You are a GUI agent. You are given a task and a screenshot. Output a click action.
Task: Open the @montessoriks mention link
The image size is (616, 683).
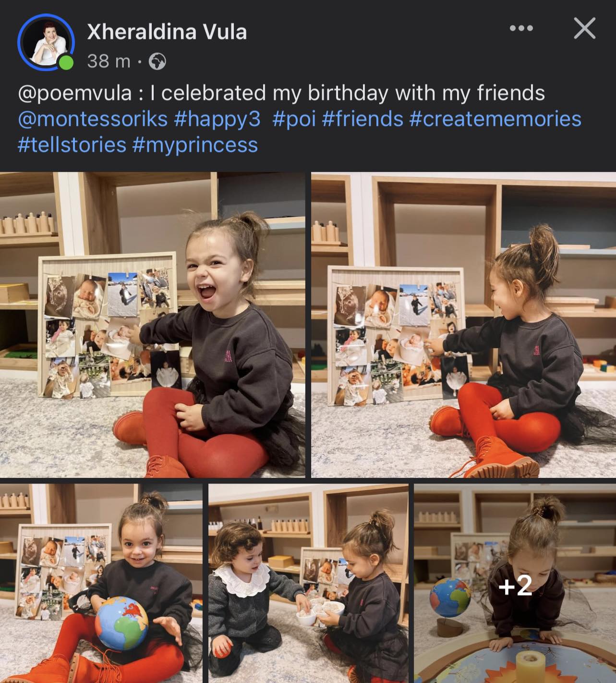click(93, 119)
